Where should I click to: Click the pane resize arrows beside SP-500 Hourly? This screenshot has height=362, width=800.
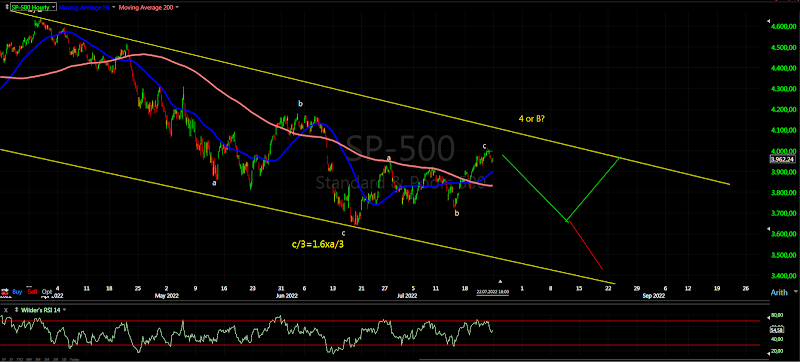click(x=7, y=7)
